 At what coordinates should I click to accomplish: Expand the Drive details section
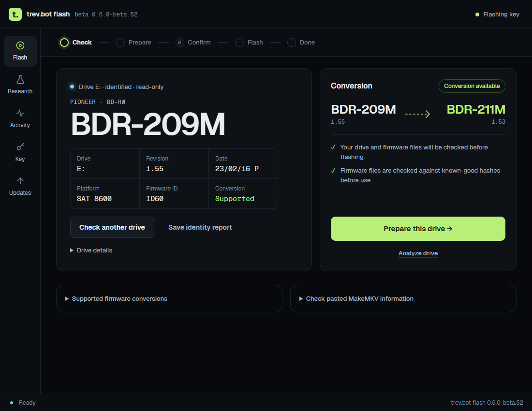click(91, 250)
